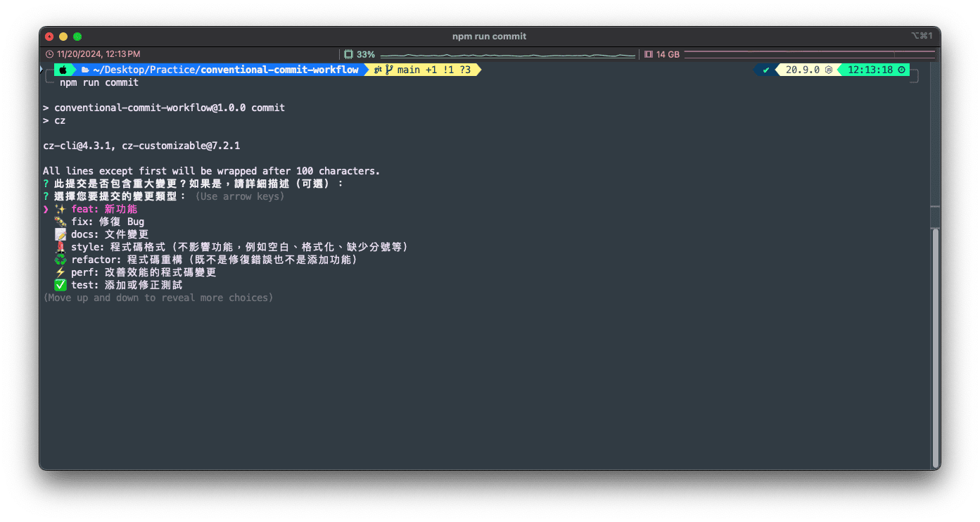Viewport: 980px width, 522px height.
Task: Click the git branch icon in prompt
Action: coord(389,70)
